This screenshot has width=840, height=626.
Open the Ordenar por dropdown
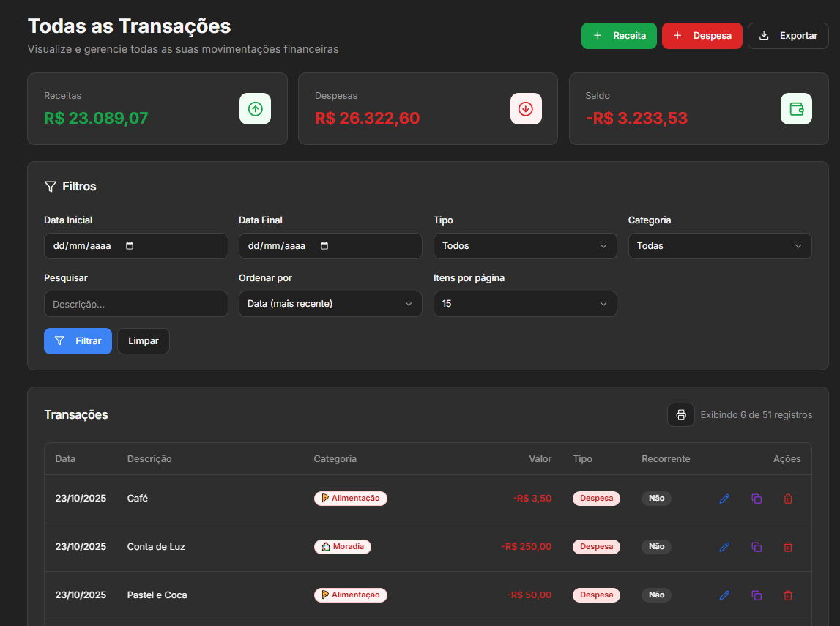tap(330, 304)
